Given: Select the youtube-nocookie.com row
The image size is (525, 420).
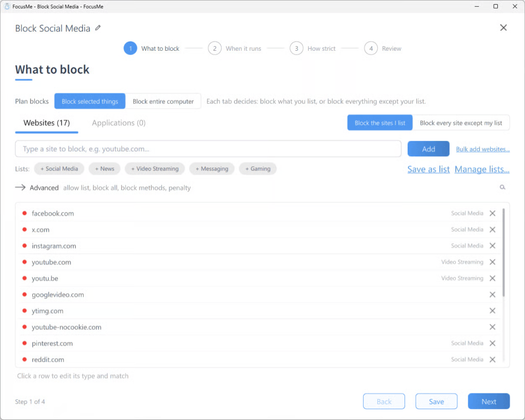Looking at the screenshot, I should [x=259, y=327].
